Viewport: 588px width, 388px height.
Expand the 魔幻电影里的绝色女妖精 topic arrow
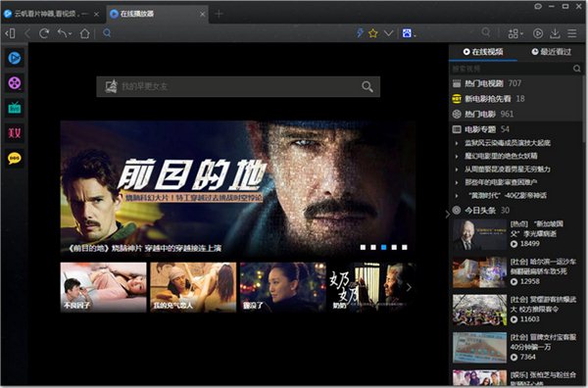coord(457,156)
